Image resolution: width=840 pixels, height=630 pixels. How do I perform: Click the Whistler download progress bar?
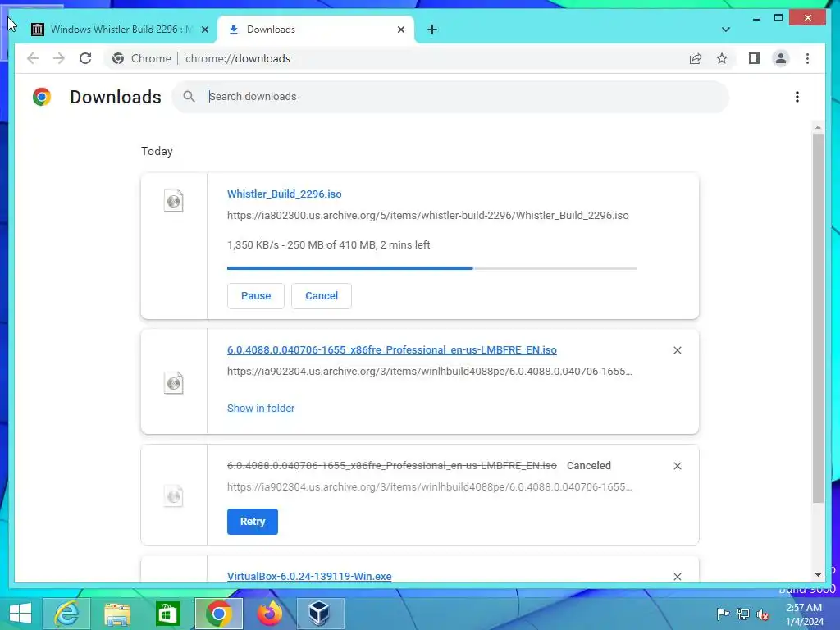431,268
